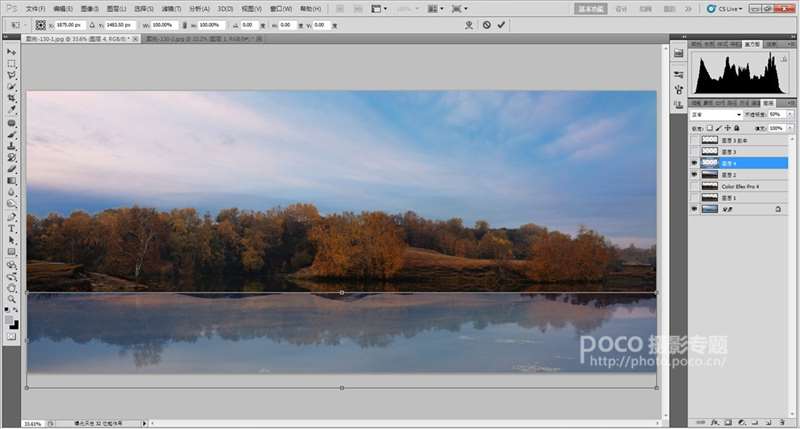Click the link icon between W and H
The image size is (800, 429).
[x=184, y=25]
